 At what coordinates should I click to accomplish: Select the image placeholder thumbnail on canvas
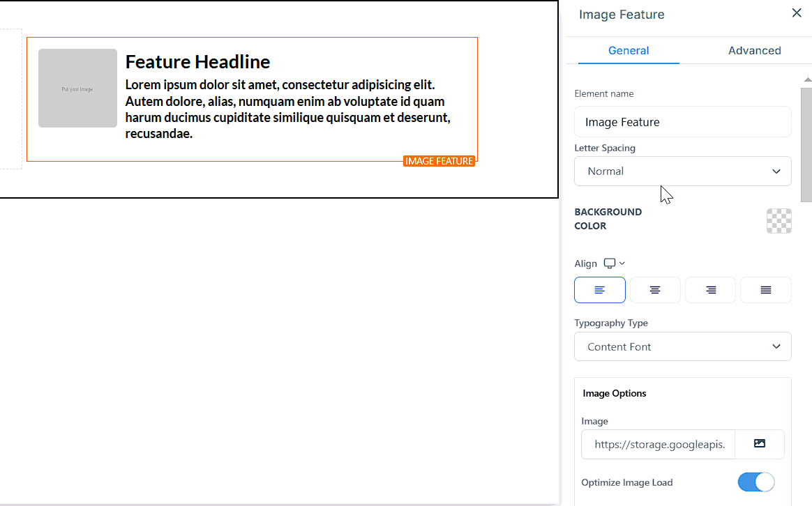tap(77, 89)
